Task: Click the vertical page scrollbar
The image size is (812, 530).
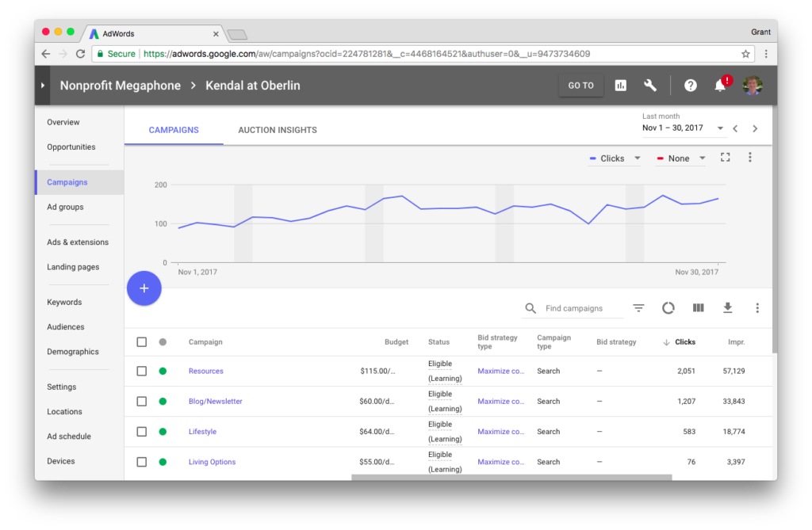Action: 775,230
